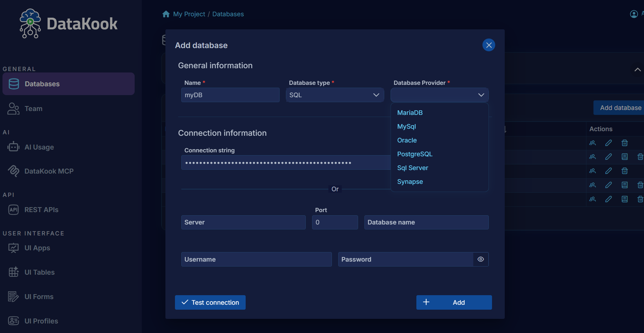Click the users icon in the third Actions row
The height and width of the screenshot is (333, 644).
pos(593,171)
